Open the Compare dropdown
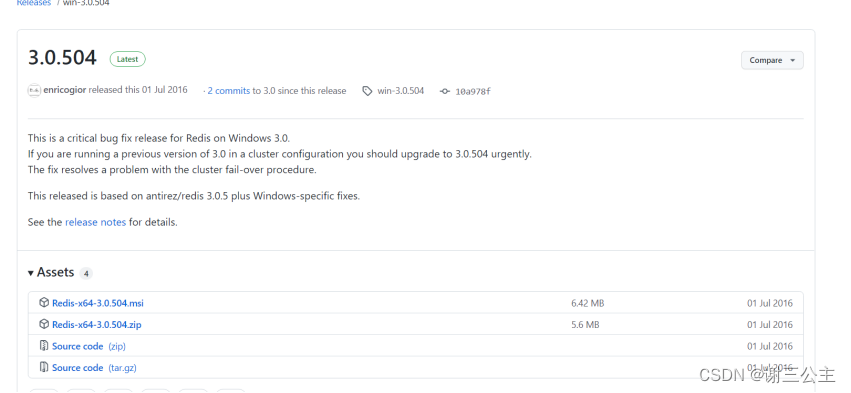The width and height of the screenshot is (851, 393). (772, 60)
